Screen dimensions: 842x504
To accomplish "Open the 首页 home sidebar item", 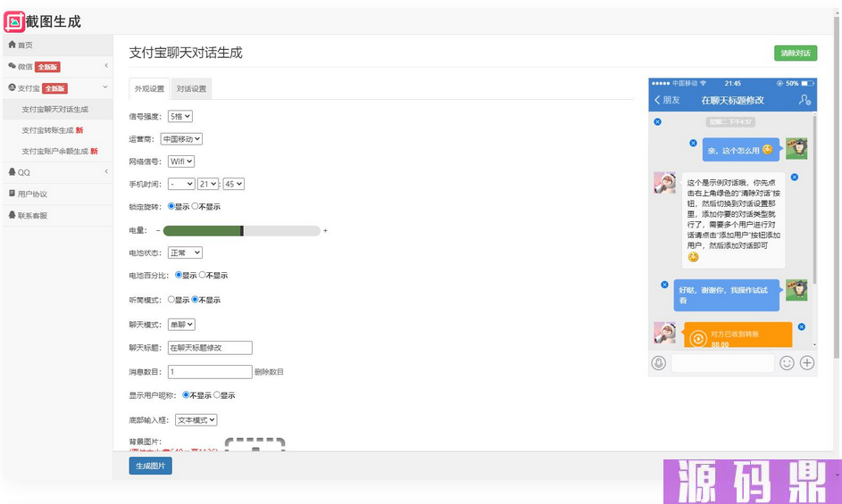I will pyautogui.click(x=57, y=45).
